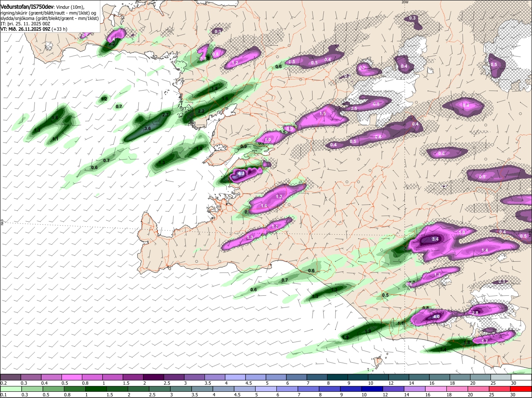Click the 20W longitude label at top
The width and height of the screenshot is (532, 398).
point(405,2)
